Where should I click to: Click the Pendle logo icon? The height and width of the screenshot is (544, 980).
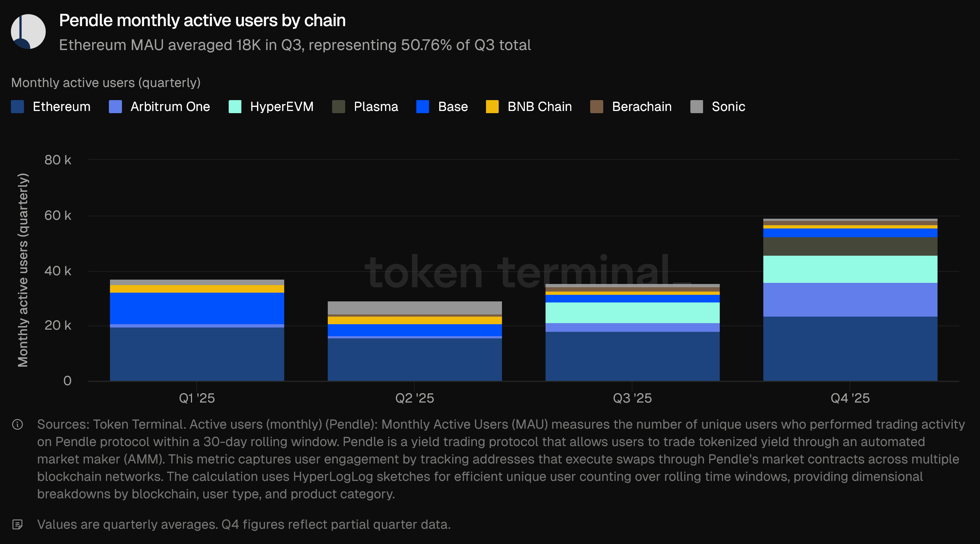pyautogui.click(x=28, y=32)
